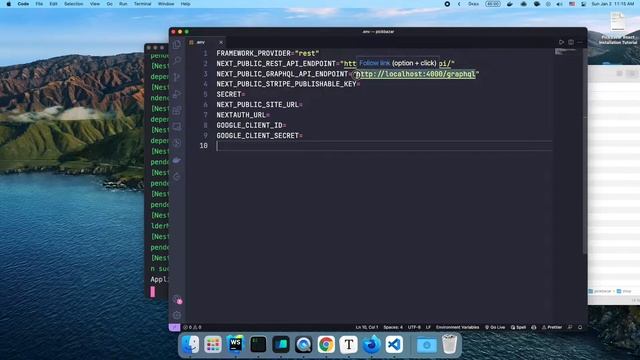Toggle the Spell checker in status bar
Image resolution: width=640 pixels, height=360 pixels.
518,327
